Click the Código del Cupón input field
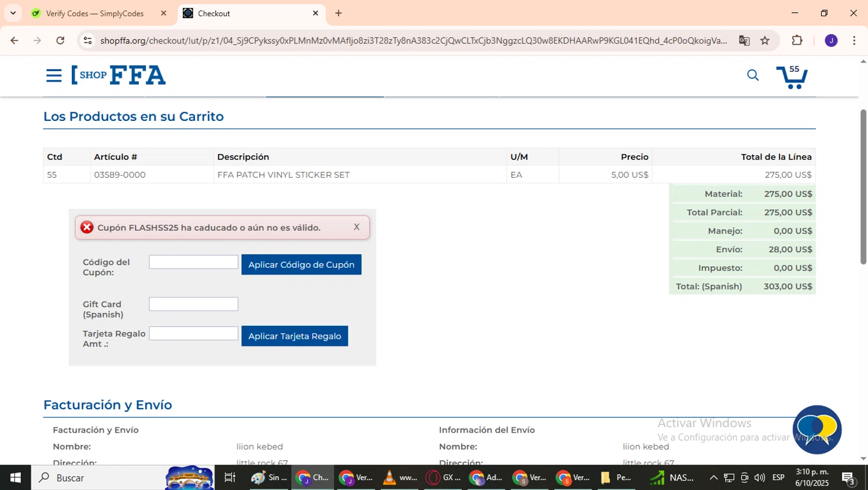The height and width of the screenshot is (490, 868). coord(193,262)
